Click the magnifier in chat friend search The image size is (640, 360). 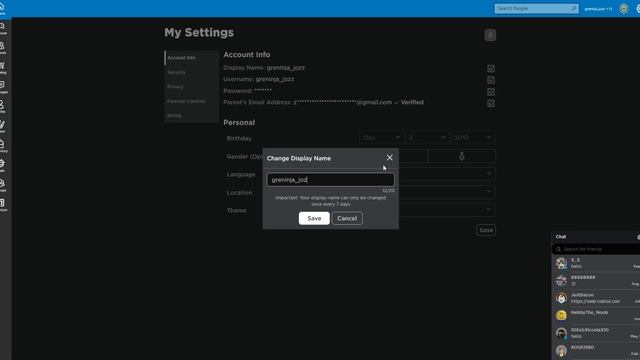[x=558, y=249]
